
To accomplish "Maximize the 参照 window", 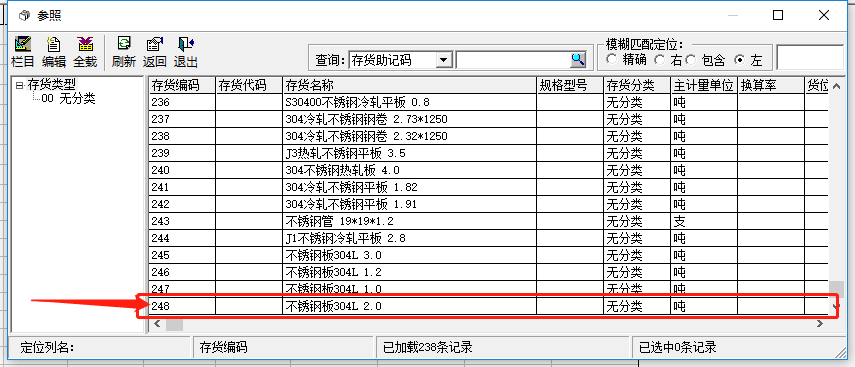I will pos(778,15).
